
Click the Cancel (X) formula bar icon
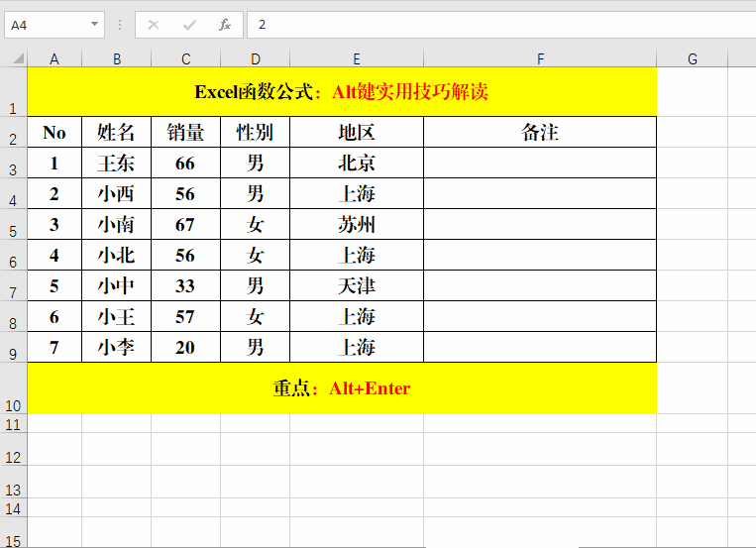pyautogui.click(x=153, y=25)
